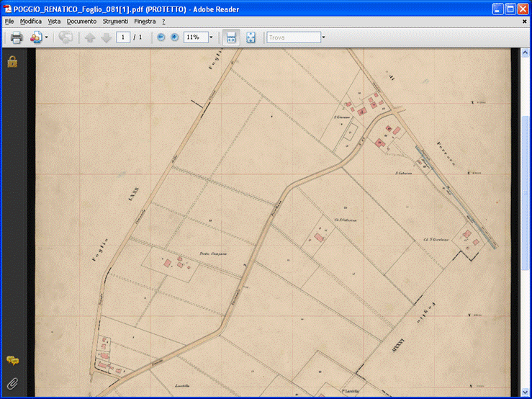Open the Finestra menu
This screenshot has height=399, width=532.
click(x=145, y=22)
